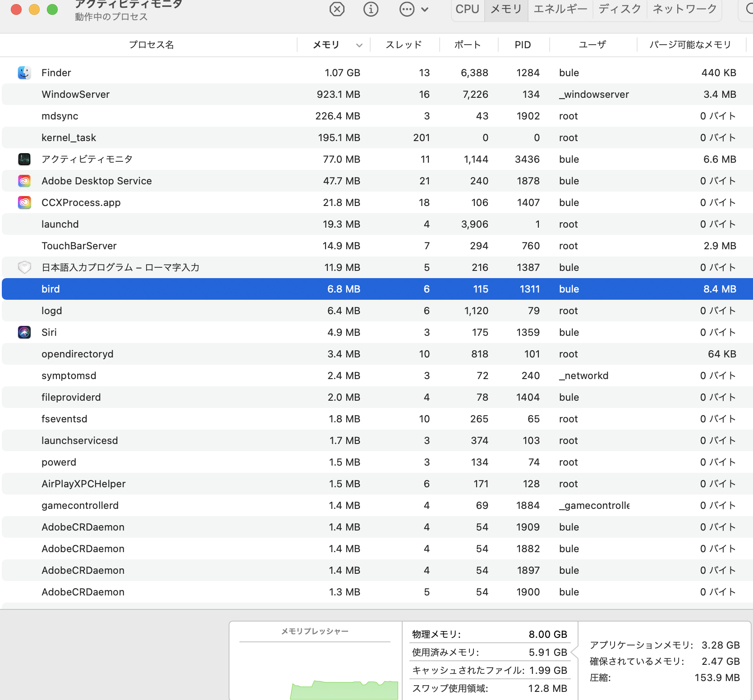Sort by プロセス名 column header
This screenshot has width=753, height=700.
(151, 45)
